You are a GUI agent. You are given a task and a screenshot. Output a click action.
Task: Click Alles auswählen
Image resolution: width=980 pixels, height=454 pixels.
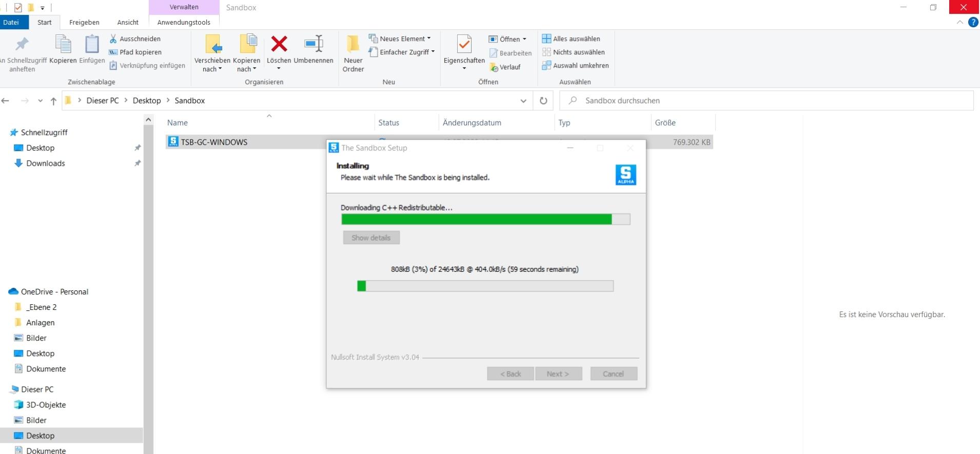571,38
